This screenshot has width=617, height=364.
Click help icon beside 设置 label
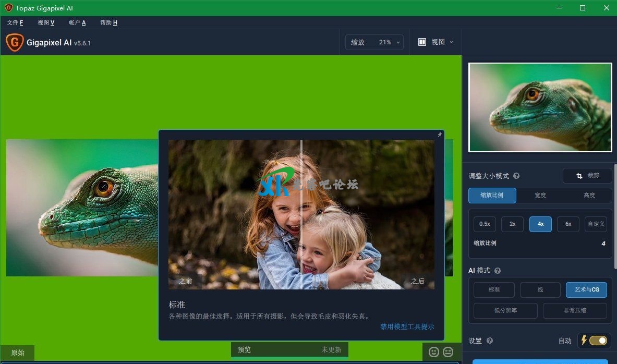click(490, 341)
